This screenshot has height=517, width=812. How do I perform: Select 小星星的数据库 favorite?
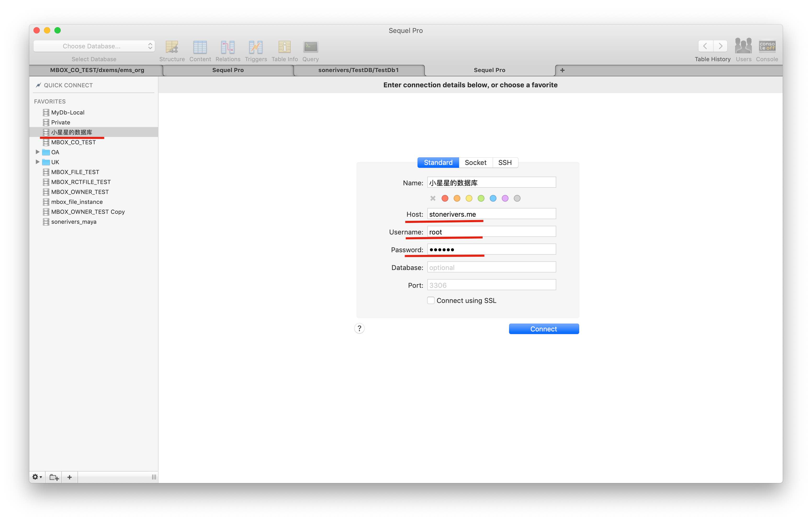[x=94, y=132]
